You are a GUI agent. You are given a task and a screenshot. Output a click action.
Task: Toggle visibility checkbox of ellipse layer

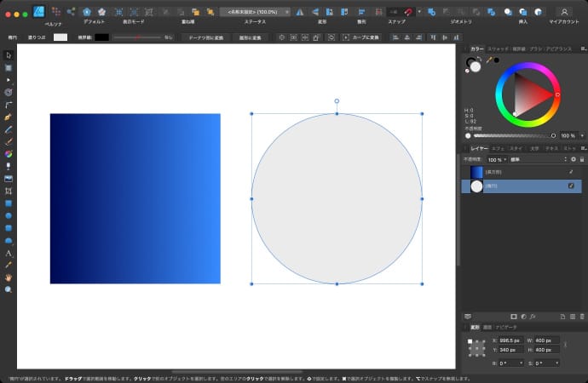pos(571,186)
